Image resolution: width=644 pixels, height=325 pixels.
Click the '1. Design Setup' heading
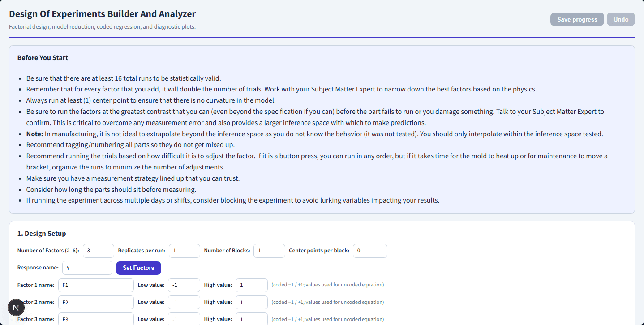(42, 234)
